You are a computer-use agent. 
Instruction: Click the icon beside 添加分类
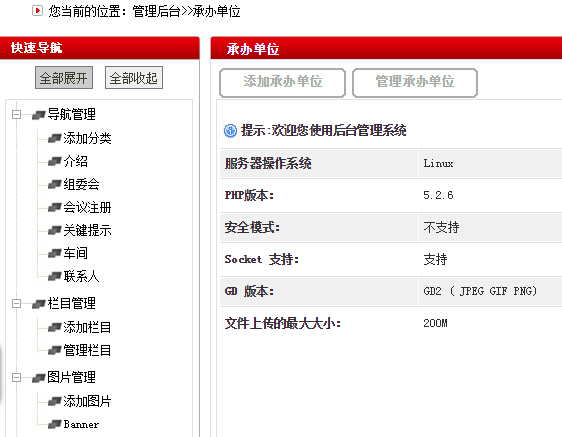54,138
